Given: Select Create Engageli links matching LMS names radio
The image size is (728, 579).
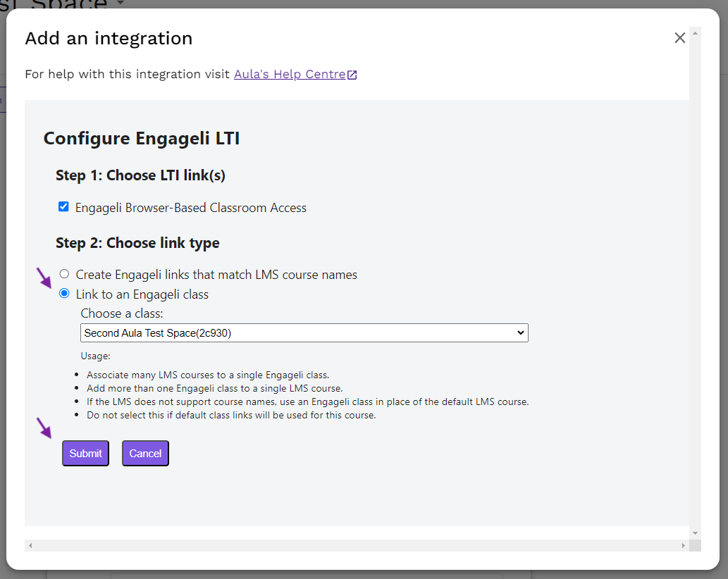Looking at the screenshot, I should click(64, 274).
